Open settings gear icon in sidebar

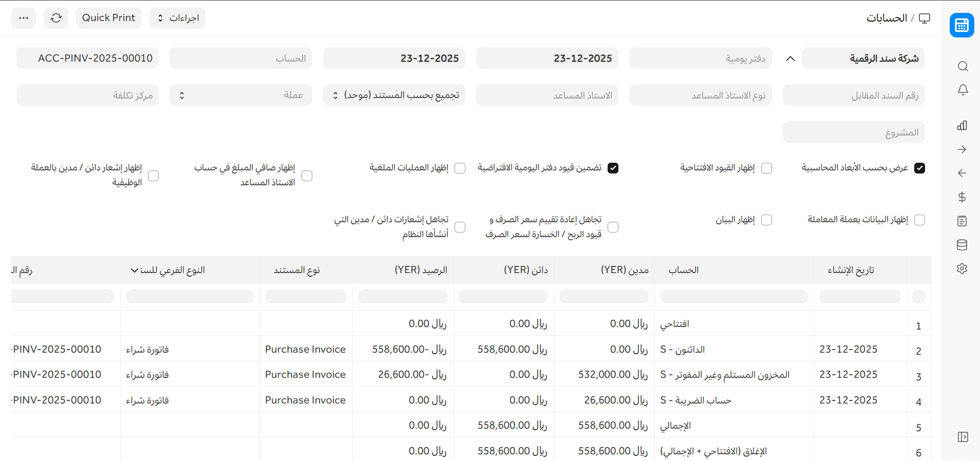click(x=962, y=268)
